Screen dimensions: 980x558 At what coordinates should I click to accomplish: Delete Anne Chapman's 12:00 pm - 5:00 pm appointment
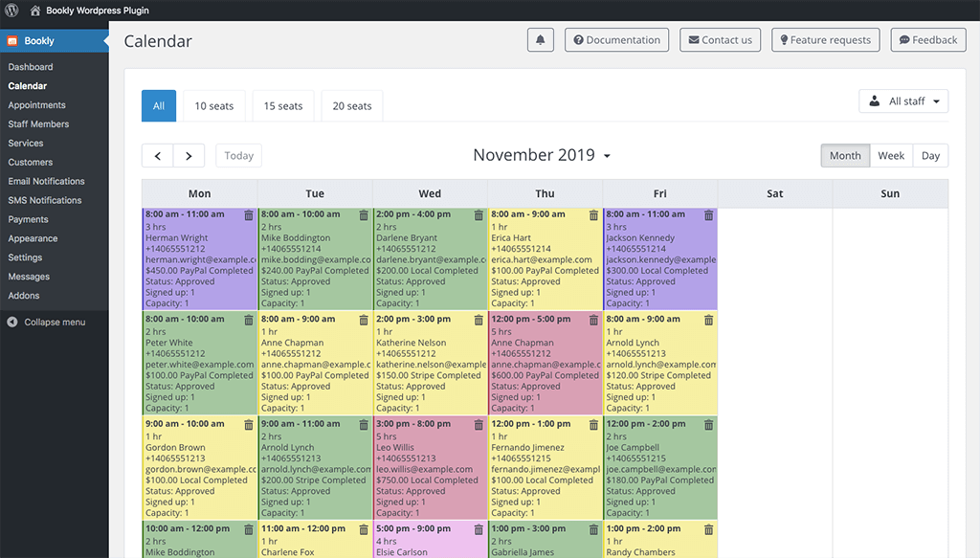[x=593, y=320]
